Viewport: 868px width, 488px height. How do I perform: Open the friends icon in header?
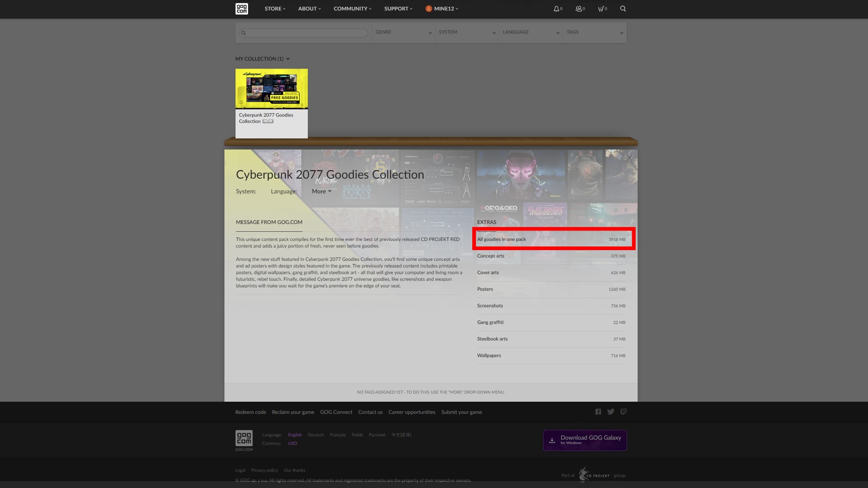pyautogui.click(x=579, y=8)
